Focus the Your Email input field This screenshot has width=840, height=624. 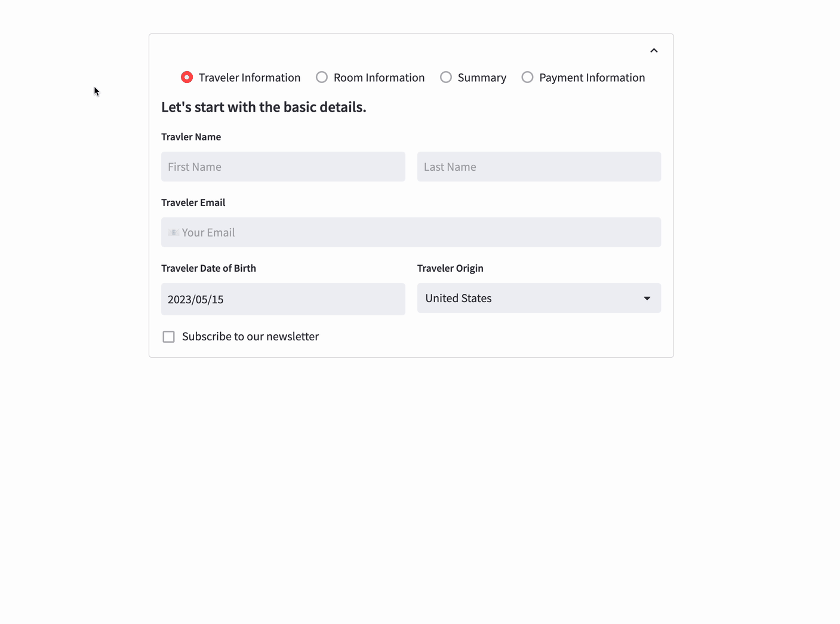411,232
